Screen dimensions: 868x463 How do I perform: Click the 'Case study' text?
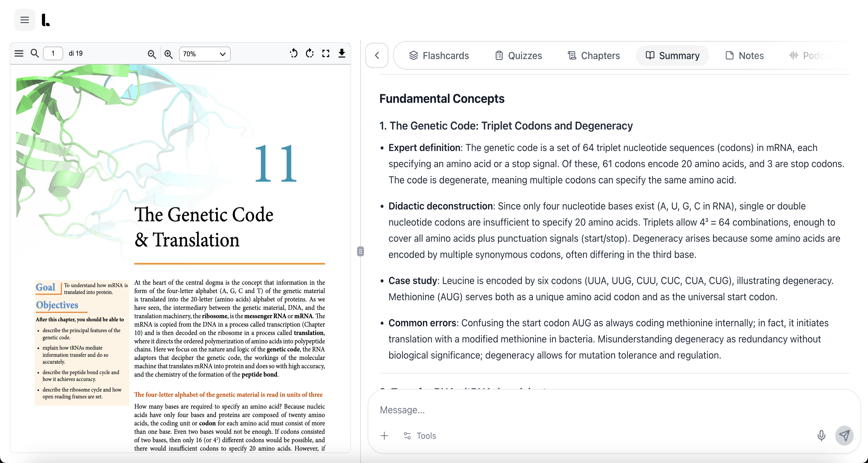[x=412, y=281]
